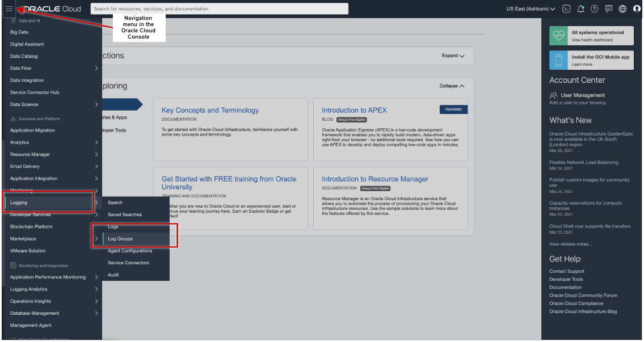
Task: Expand the Email Delivery submenu arrow
Action: (96, 166)
